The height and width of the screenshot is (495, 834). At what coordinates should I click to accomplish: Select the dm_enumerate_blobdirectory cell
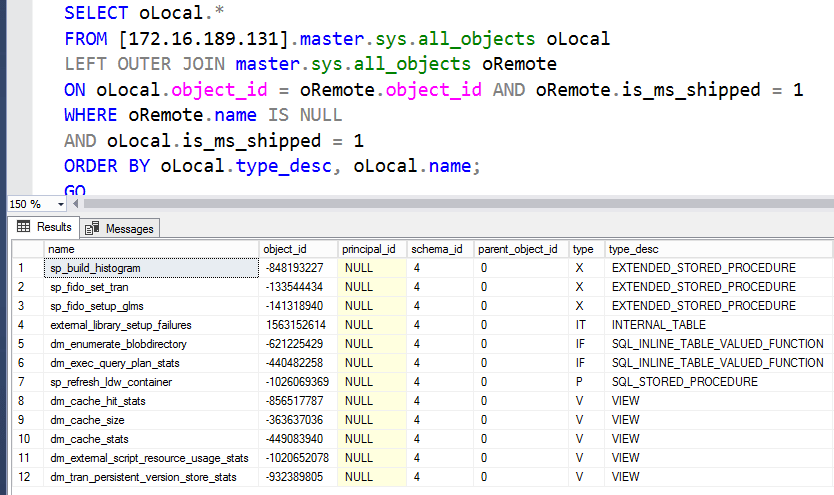tap(151, 344)
